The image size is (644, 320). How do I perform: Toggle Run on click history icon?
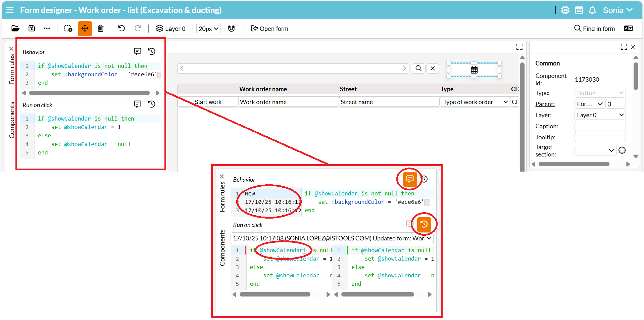pos(152,104)
